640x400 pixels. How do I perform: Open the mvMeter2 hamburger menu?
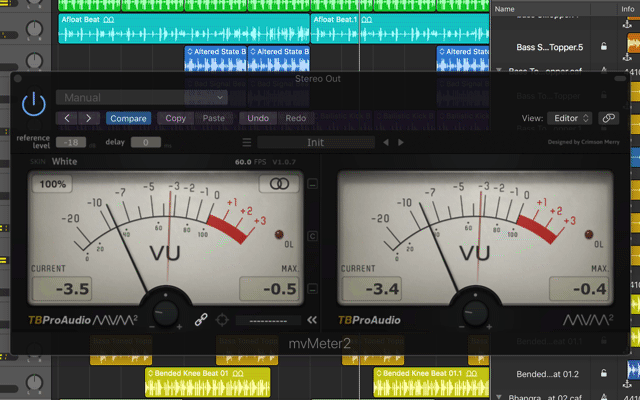(247, 142)
